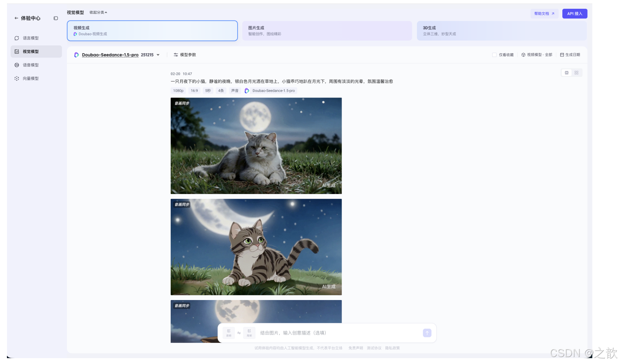Click the API 接入 button

tap(574, 14)
